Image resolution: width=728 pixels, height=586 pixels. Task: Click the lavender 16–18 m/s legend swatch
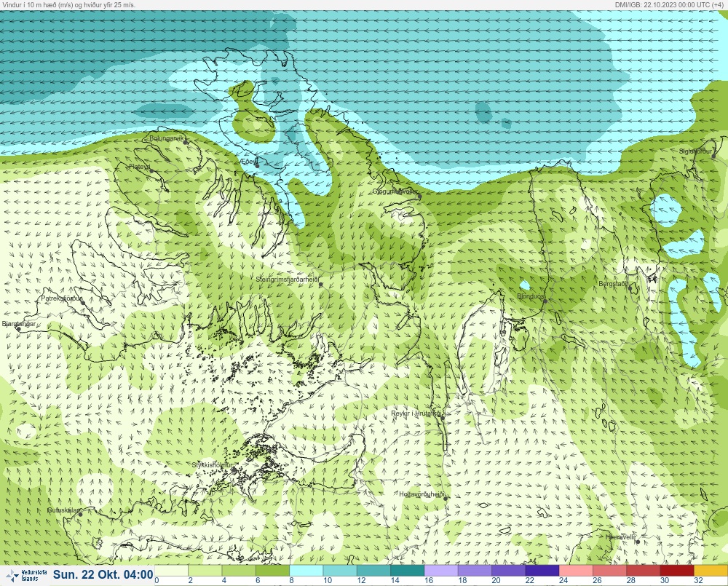441,571
